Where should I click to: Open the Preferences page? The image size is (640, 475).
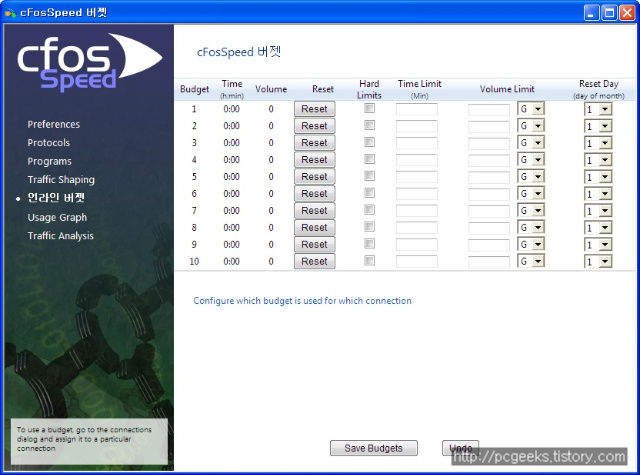pyautogui.click(x=53, y=124)
